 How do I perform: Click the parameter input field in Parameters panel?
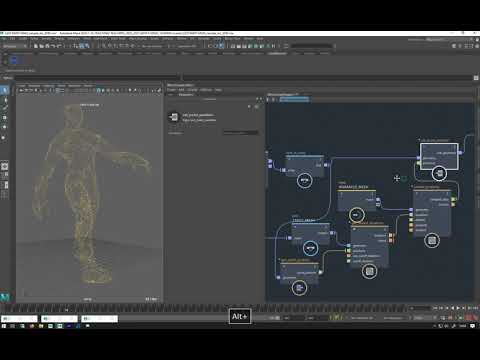240,133
